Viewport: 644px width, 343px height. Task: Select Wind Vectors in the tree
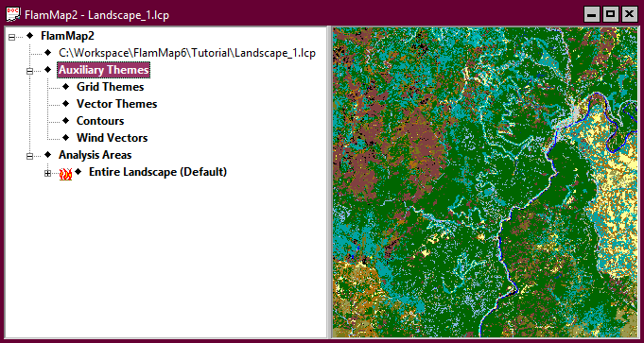(x=113, y=138)
